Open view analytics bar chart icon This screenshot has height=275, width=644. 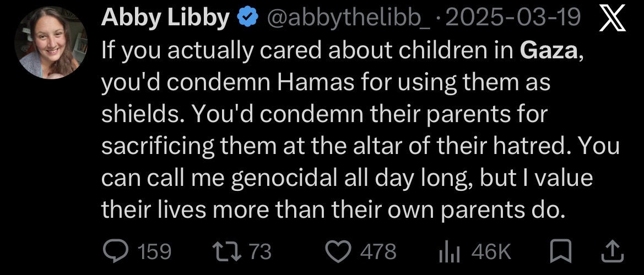click(451, 252)
